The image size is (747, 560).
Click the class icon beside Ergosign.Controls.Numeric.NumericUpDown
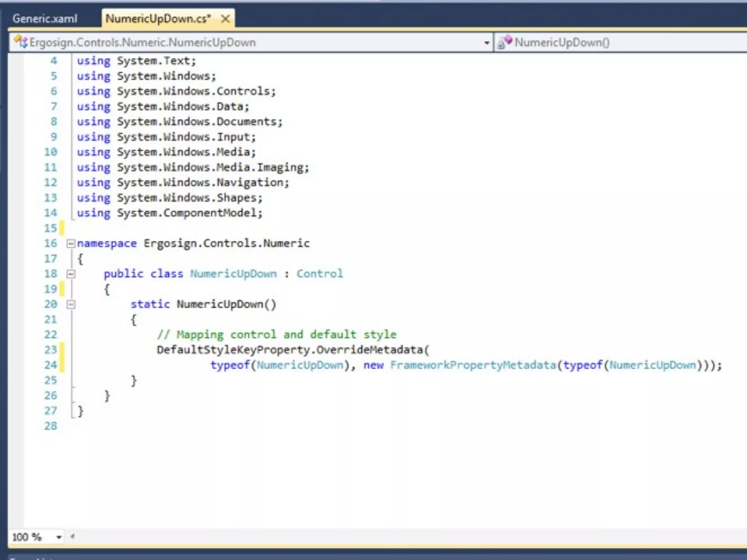pyautogui.click(x=20, y=42)
